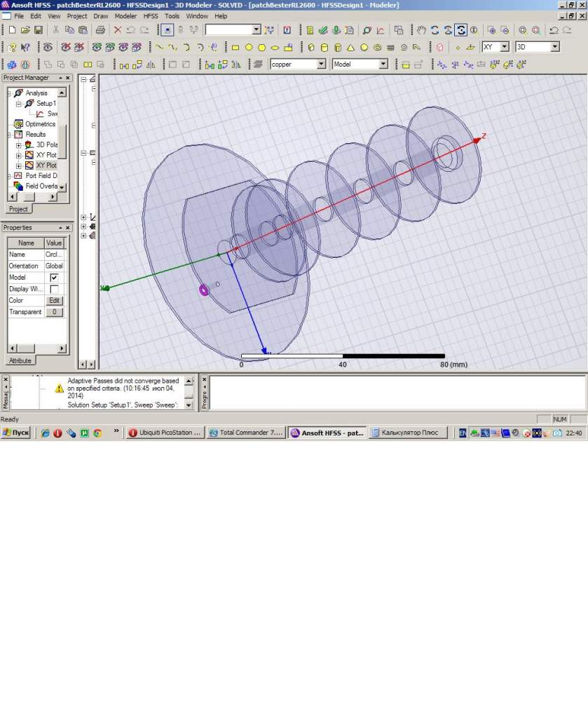Click the Unite objects boolean icon
The height and width of the screenshot is (718, 588).
[48, 65]
